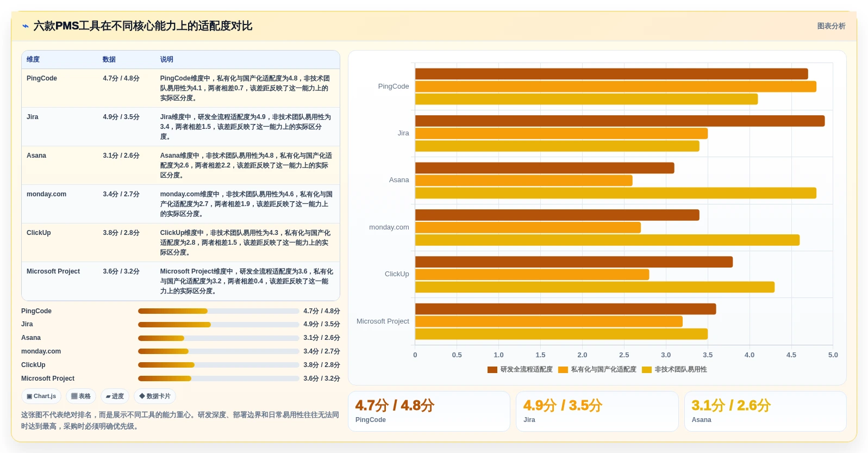Toggle the 研发全流程适配度 legend swatch
Image resolution: width=868 pixels, height=453 pixels.
pos(492,370)
